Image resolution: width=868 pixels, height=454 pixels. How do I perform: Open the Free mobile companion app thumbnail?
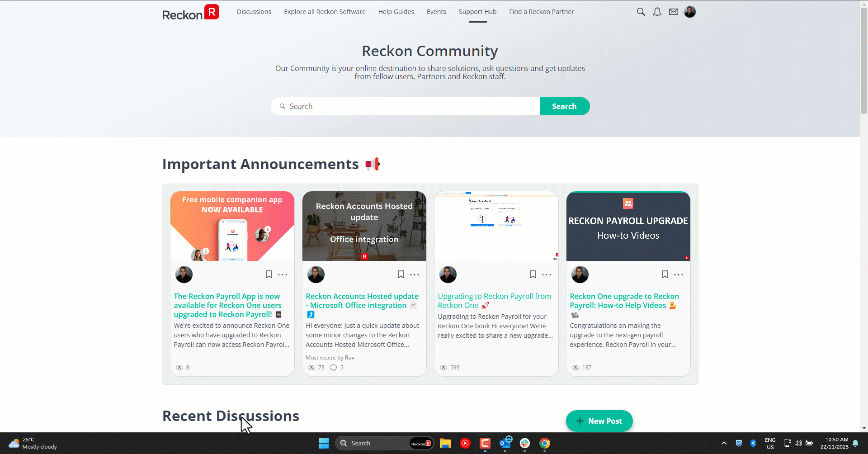232,226
